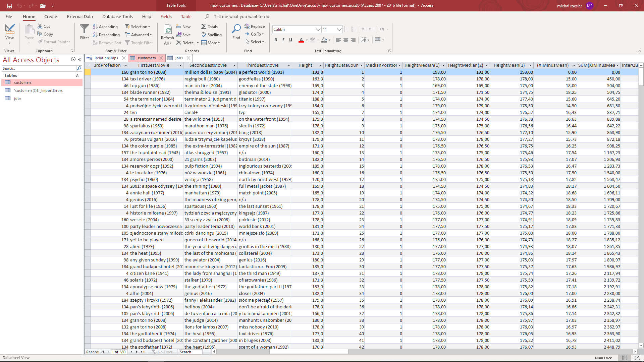Open the FirstBestMovie column dropdown arrow
This screenshot has width=644, height=362.
[x=180, y=65]
